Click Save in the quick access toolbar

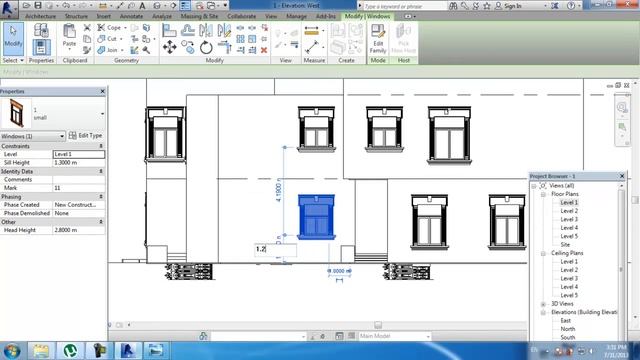38,5
